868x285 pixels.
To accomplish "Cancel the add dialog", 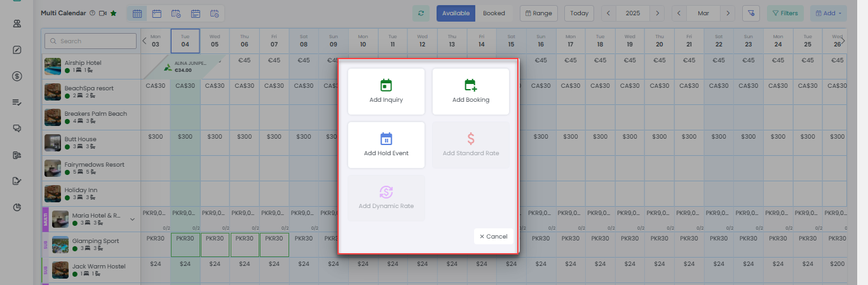I will coord(494,236).
